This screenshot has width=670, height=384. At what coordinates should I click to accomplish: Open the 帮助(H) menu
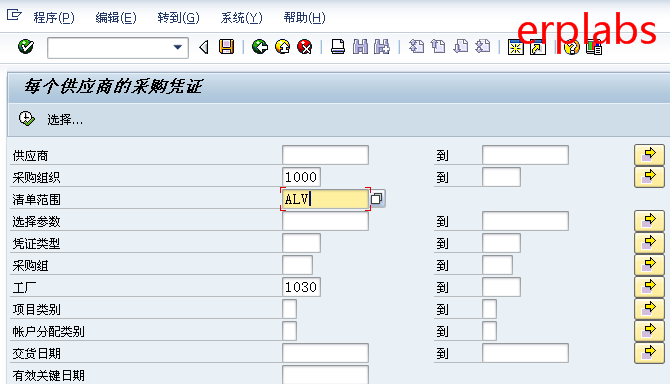point(304,18)
